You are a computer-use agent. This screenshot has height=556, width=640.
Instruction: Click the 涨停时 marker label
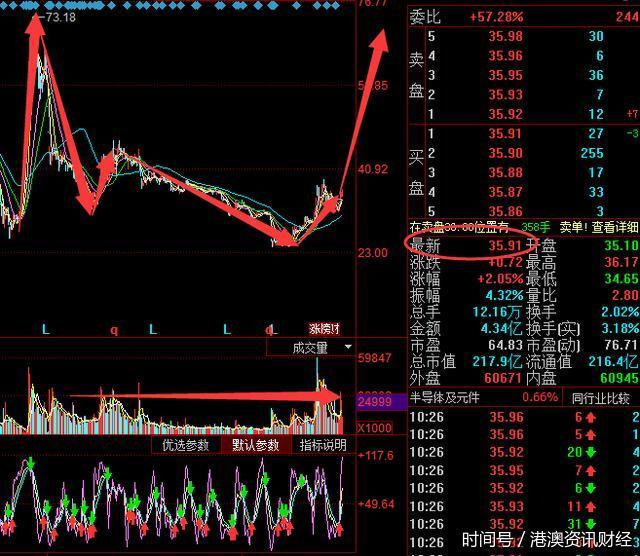click(x=324, y=329)
